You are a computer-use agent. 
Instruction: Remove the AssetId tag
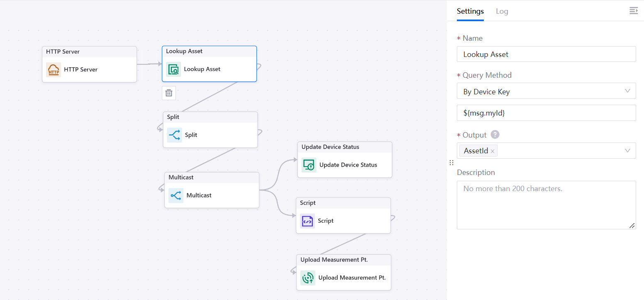(x=493, y=151)
